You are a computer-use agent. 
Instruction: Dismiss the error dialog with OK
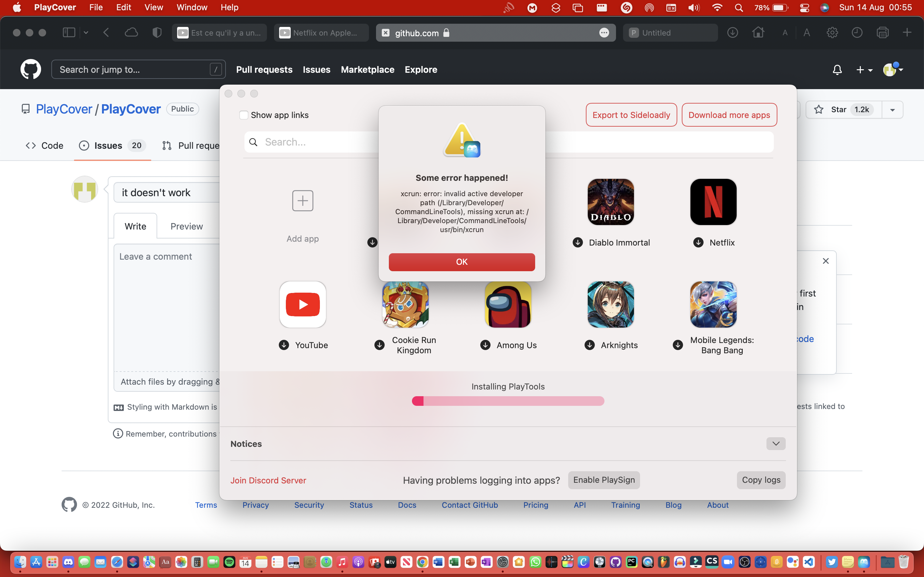click(462, 262)
